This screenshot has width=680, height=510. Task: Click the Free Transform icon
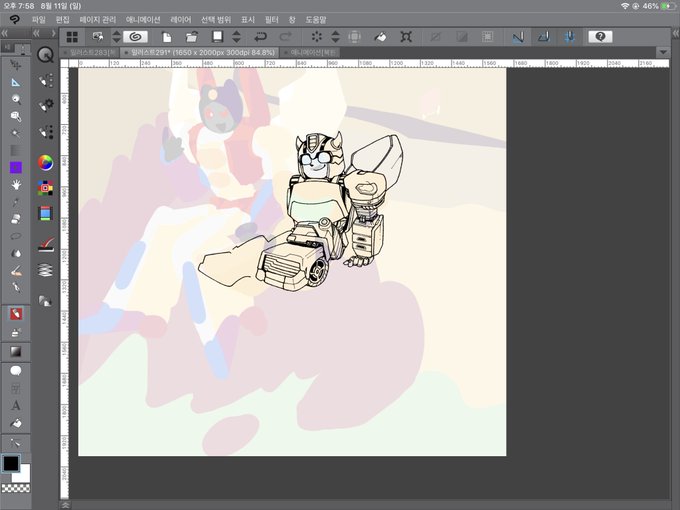click(x=406, y=37)
